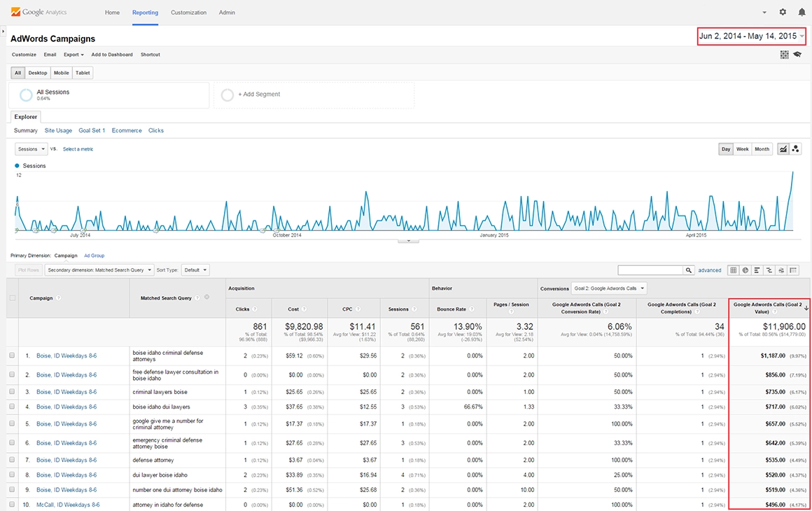812x511 pixels.
Task: Open the settings gear icon
Action: pyautogui.click(x=783, y=12)
